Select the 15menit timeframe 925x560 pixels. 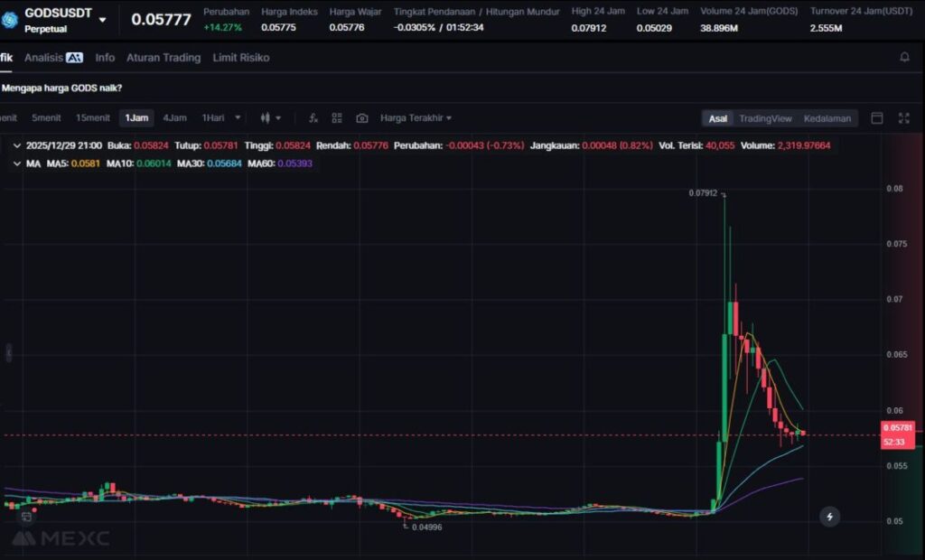pyautogui.click(x=93, y=118)
